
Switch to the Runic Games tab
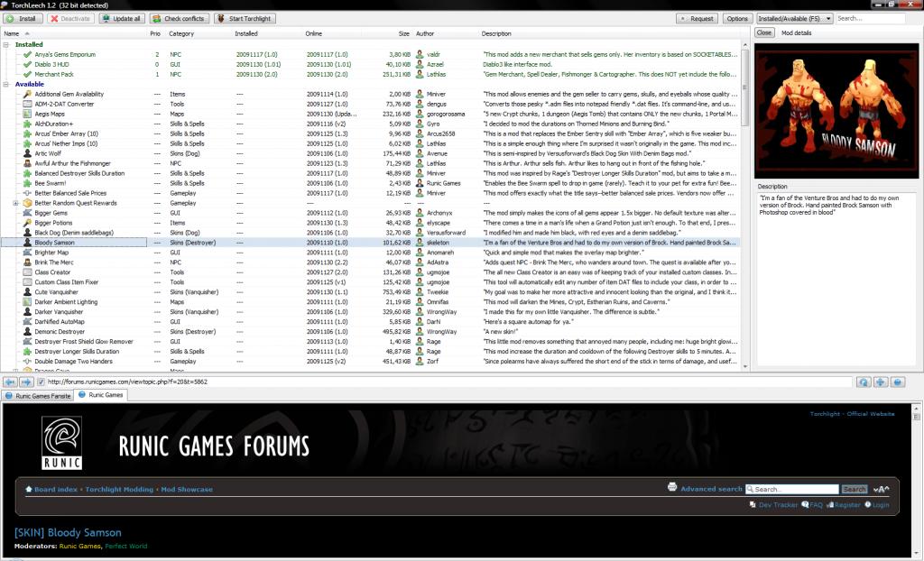[x=101, y=395]
